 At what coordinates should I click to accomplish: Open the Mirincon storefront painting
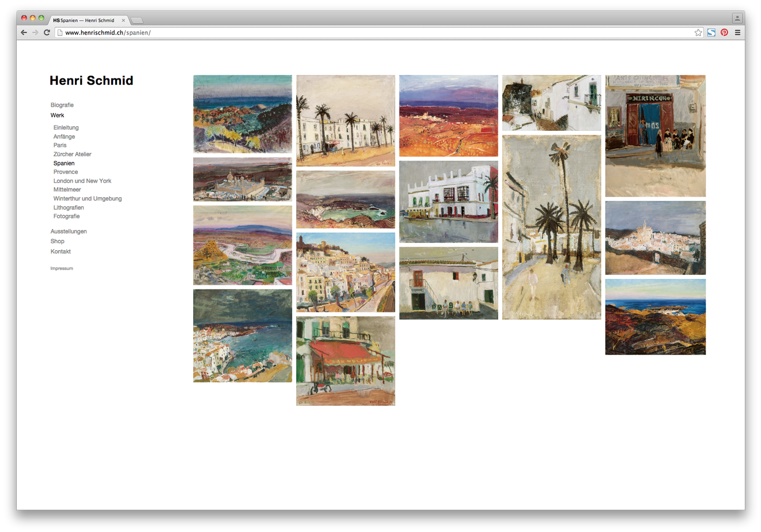tap(655, 136)
